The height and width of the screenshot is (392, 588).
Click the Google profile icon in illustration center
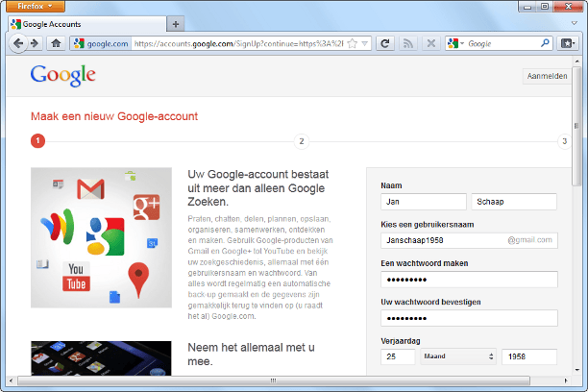pyautogui.click(x=106, y=236)
